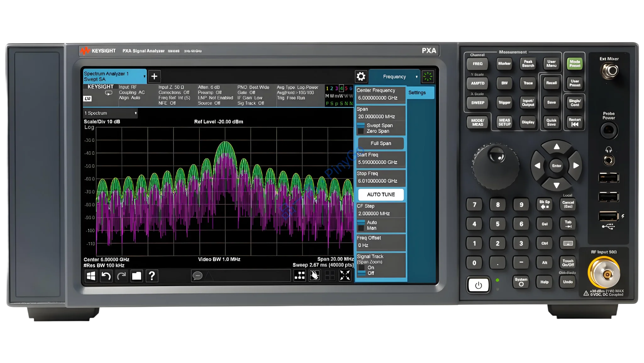Hit the SWEEP X Scale hardware key
This screenshot has height=363, width=644.
click(477, 103)
